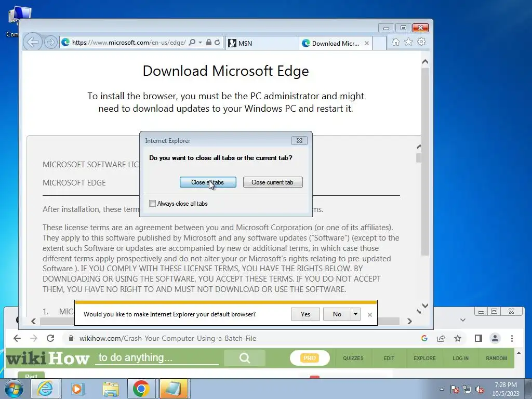This screenshot has width=532, height=399.
Task: Open the network icon in system tray
Action: click(467, 390)
